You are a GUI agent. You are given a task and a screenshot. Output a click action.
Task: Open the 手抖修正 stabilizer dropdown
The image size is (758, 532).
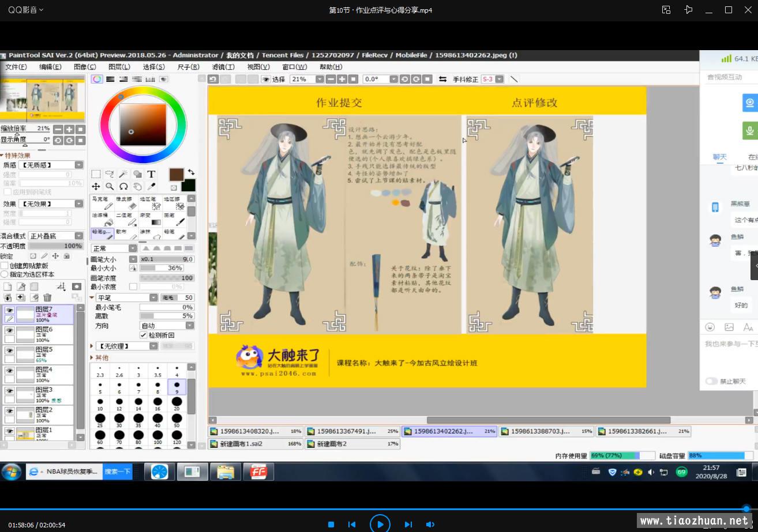click(499, 79)
